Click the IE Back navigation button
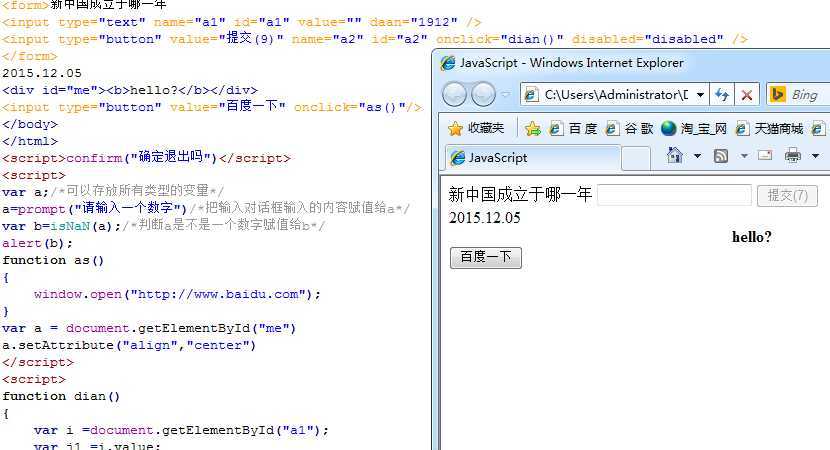The image size is (830, 450). (454, 95)
